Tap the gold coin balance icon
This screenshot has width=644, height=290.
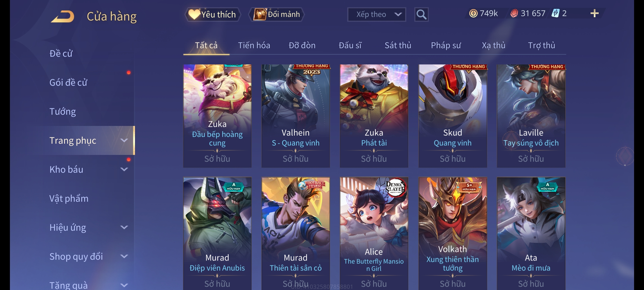coord(473,13)
